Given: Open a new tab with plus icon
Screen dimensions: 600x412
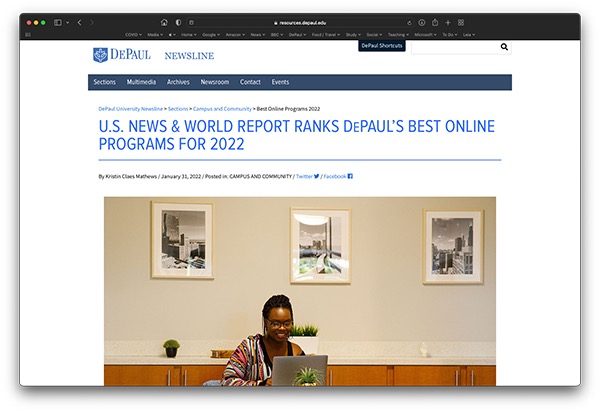Looking at the screenshot, I should coord(448,23).
